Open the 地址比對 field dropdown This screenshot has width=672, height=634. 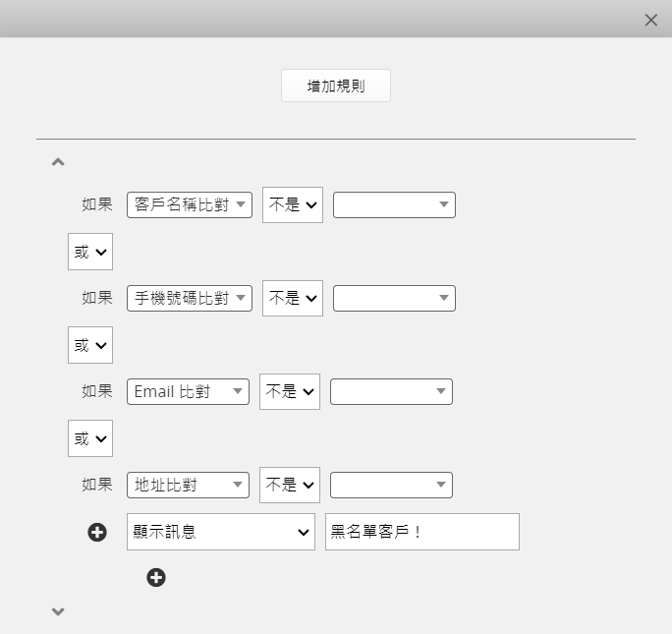tap(188, 485)
